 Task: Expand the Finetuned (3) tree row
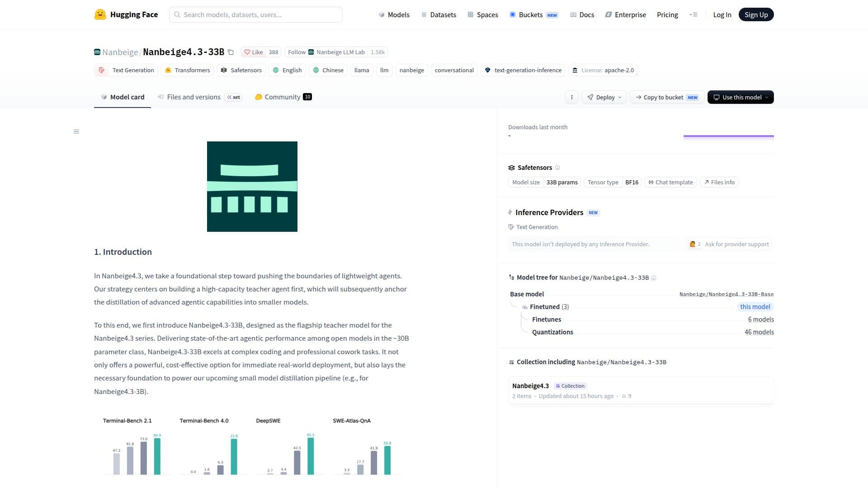[549, 307]
